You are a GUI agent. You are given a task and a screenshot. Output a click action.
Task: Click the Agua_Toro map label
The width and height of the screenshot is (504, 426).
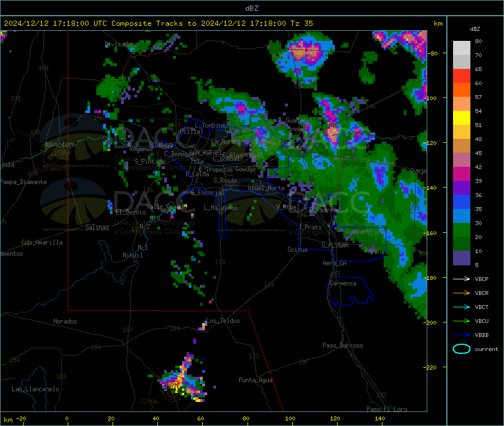coord(60,144)
